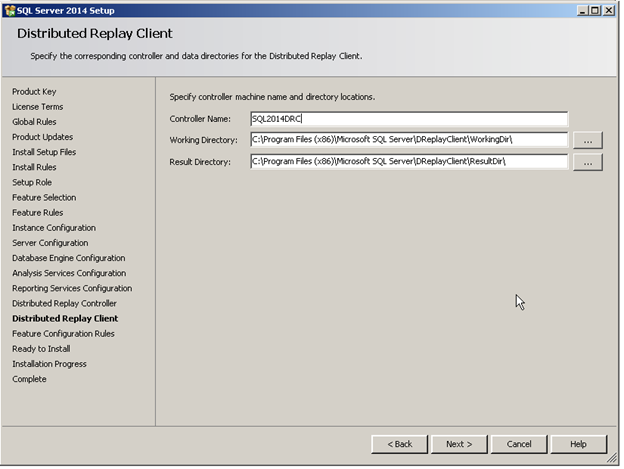
Task: Minimize the SQL Server 2014 Setup window
Action: [583, 11]
